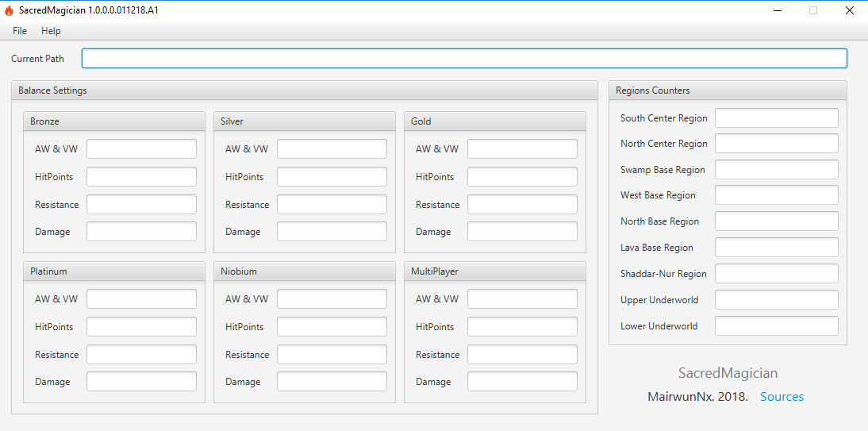Focus the Niobium AW & VW field

click(332, 299)
